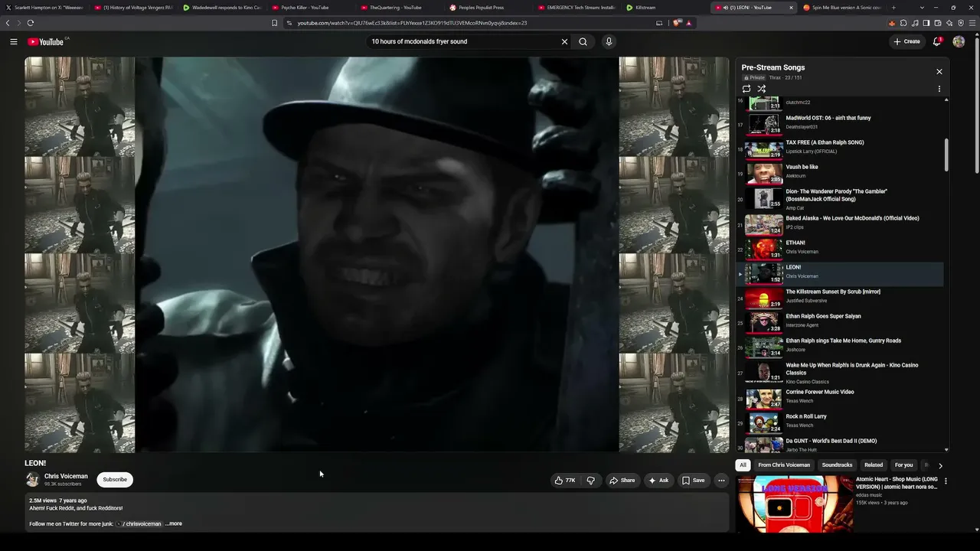Image resolution: width=980 pixels, height=551 pixels.
Task: Play Baked Alaska McDonald's video in playlist
Action: tap(841, 223)
